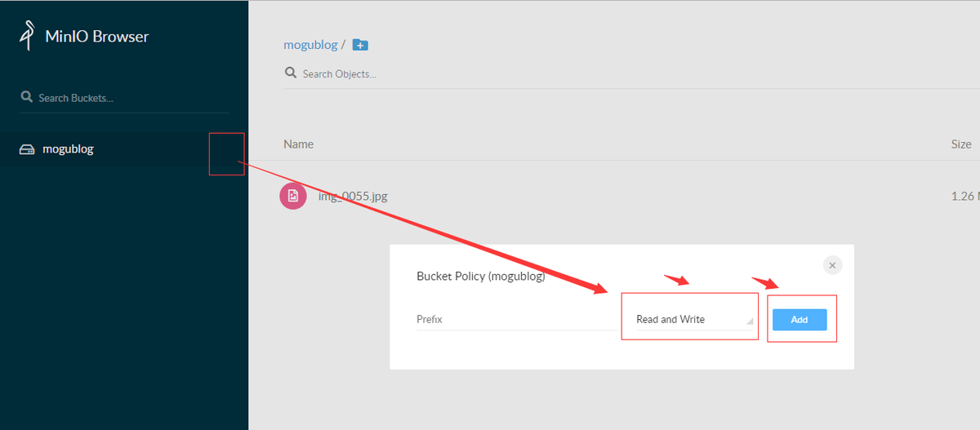Click the MinIO Browser title text
The image size is (980, 430).
(x=98, y=37)
